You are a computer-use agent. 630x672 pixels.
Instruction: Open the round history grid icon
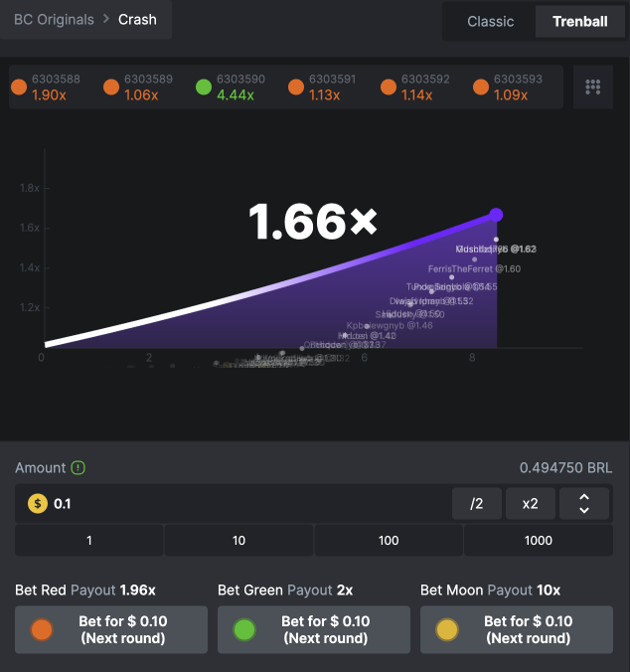(x=593, y=87)
